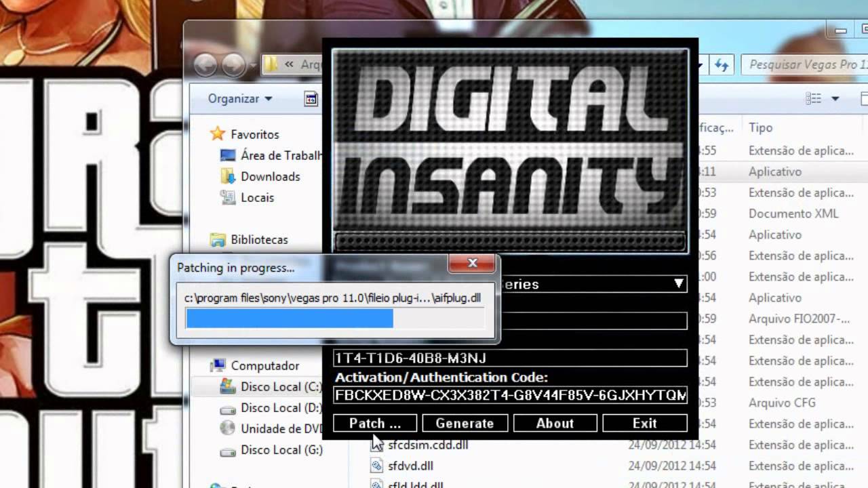Screen dimensions: 868x488
Task: Go forward in the Explorer window
Action: (x=233, y=64)
